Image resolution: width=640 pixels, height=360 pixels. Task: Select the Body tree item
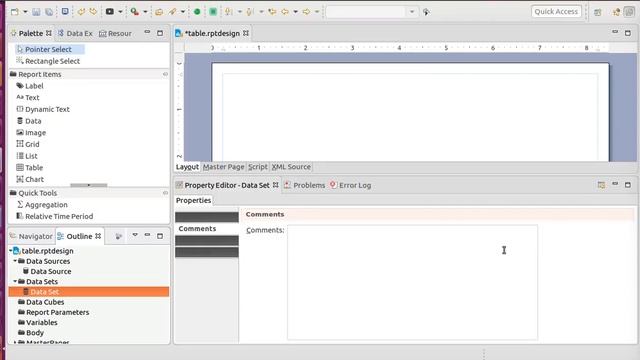(31, 333)
